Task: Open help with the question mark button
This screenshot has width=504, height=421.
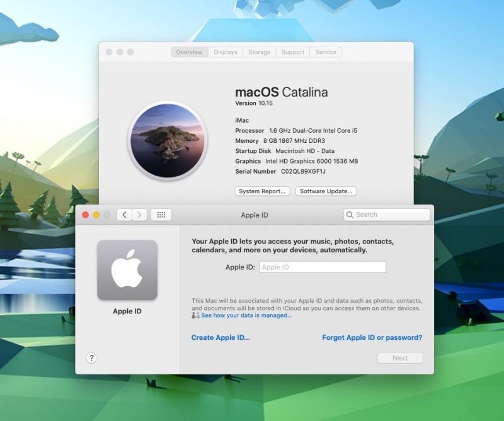Action: pos(91,358)
